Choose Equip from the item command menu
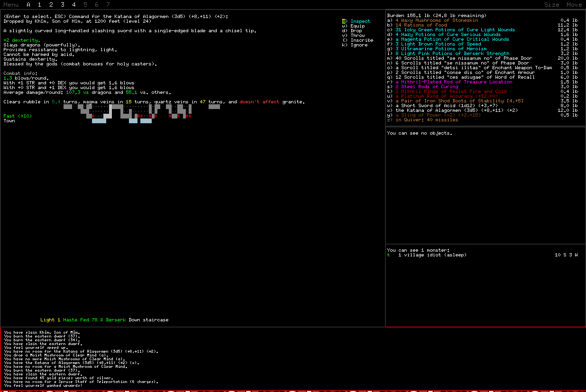The image size is (586, 392). coord(353,26)
